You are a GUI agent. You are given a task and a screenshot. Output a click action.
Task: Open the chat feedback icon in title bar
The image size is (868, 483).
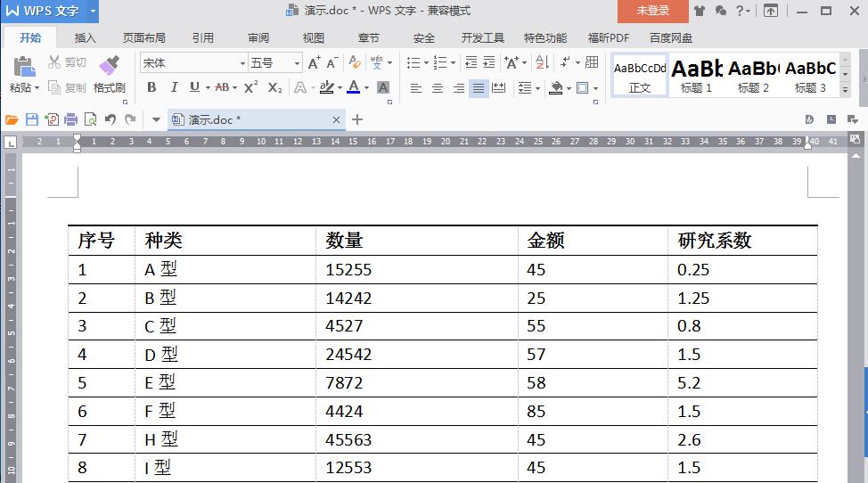pos(720,11)
